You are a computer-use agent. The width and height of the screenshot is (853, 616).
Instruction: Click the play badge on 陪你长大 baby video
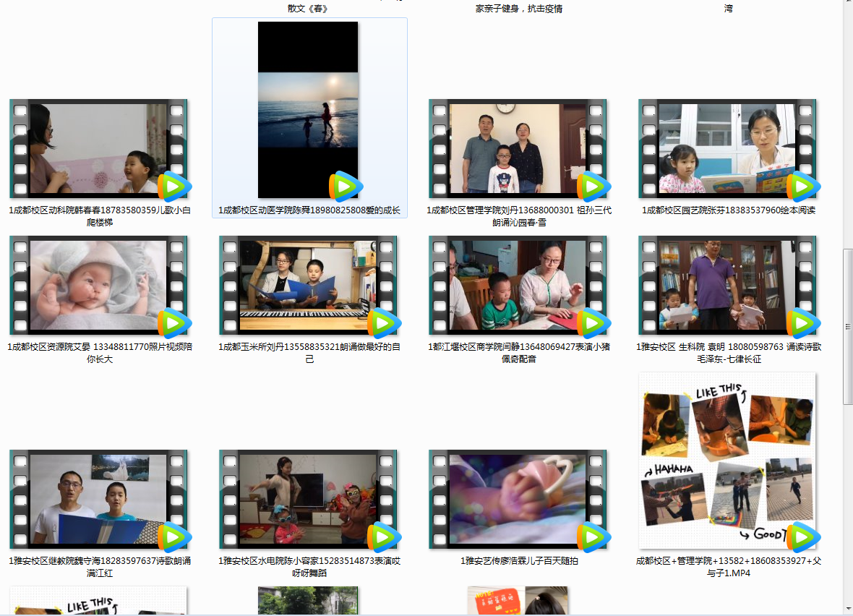173,323
